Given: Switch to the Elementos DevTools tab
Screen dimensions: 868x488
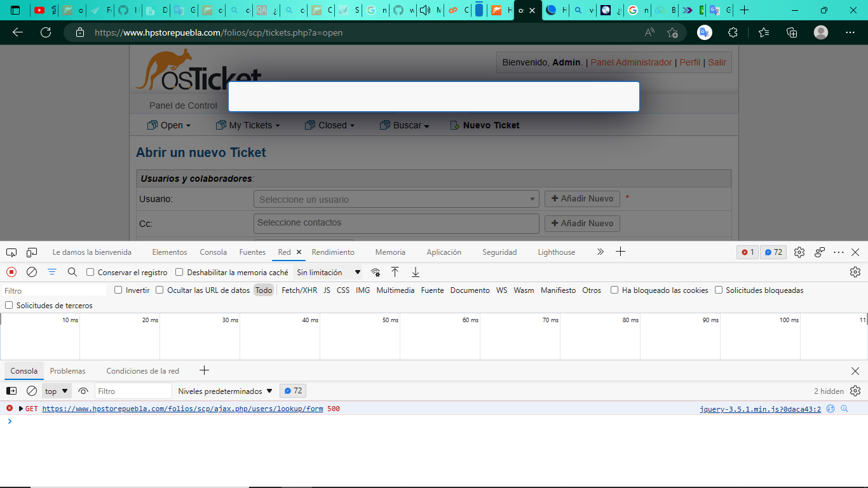Looking at the screenshot, I should pos(170,252).
